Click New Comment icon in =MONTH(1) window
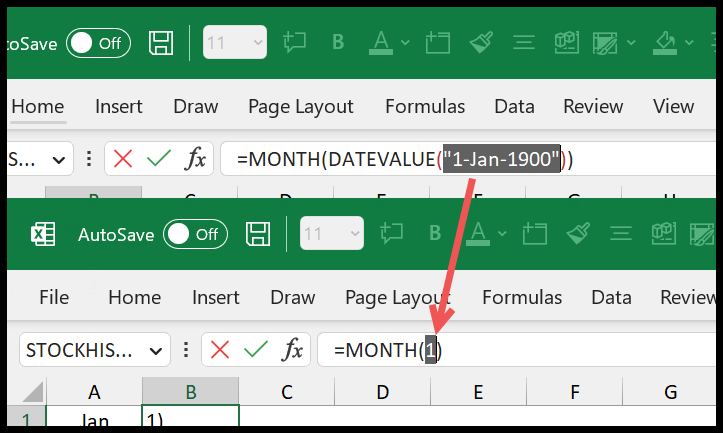 coord(391,233)
